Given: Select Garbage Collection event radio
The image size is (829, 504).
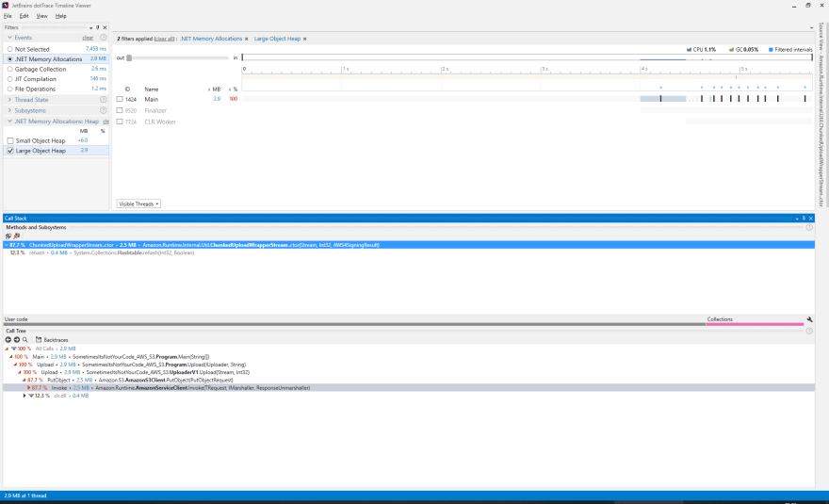Looking at the screenshot, I should tap(10, 70).
